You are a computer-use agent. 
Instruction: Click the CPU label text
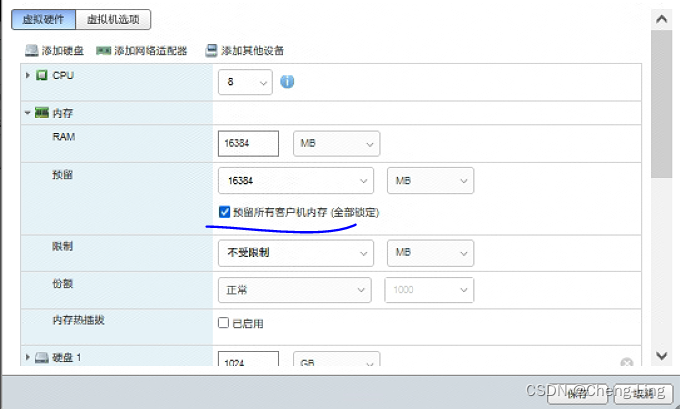[63, 75]
